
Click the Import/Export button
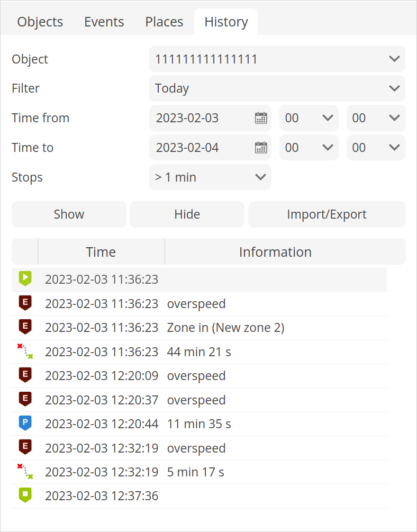click(327, 214)
